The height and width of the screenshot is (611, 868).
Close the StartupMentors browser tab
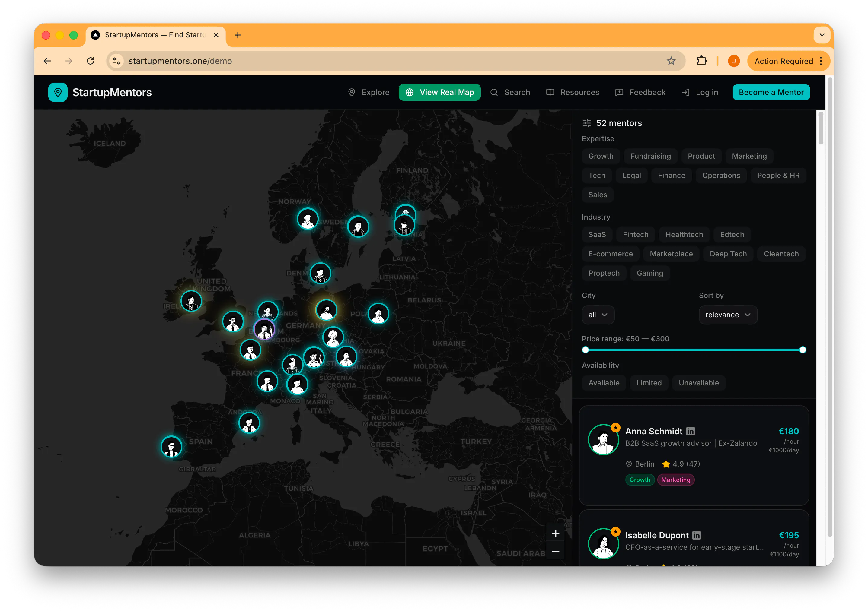(x=216, y=35)
